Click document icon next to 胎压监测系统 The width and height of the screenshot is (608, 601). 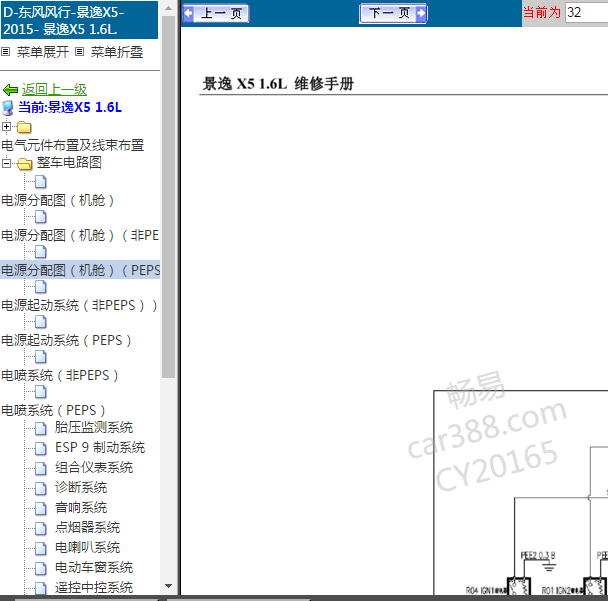(41, 428)
